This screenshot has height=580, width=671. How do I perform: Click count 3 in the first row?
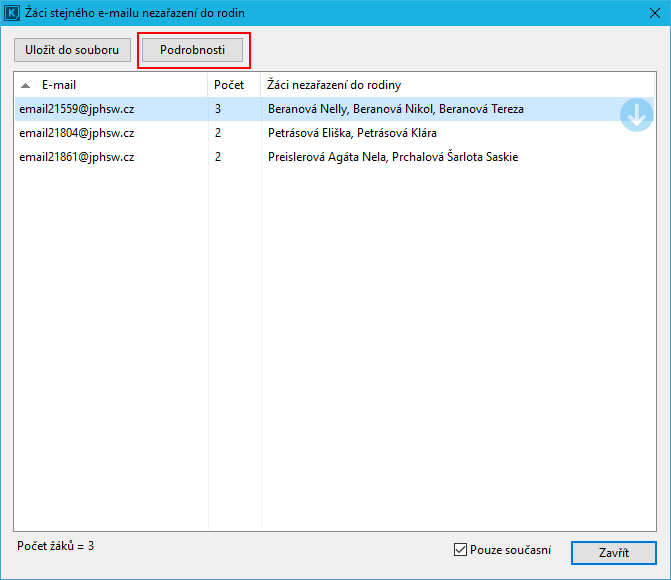218,109
